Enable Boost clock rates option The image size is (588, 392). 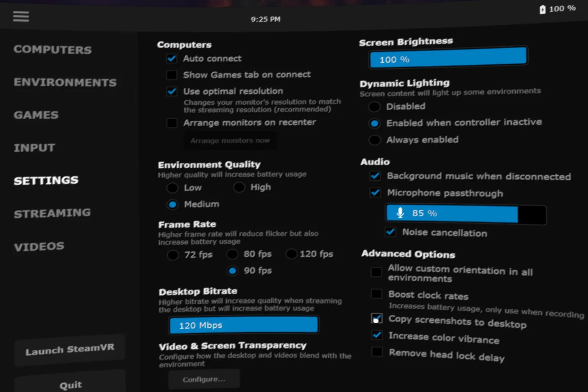click(x=377, y=294)
